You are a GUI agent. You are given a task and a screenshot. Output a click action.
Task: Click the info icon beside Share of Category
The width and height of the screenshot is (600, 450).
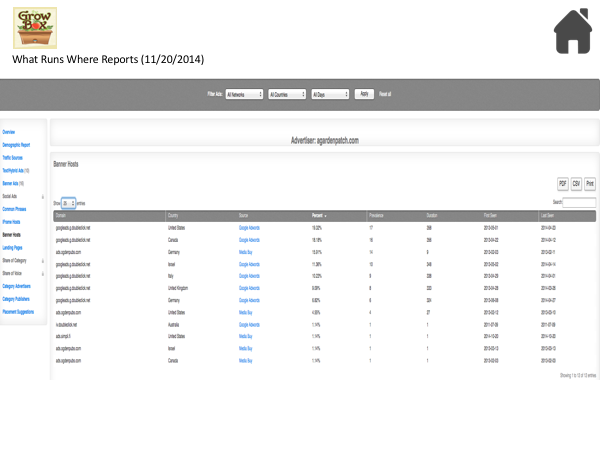42,261
